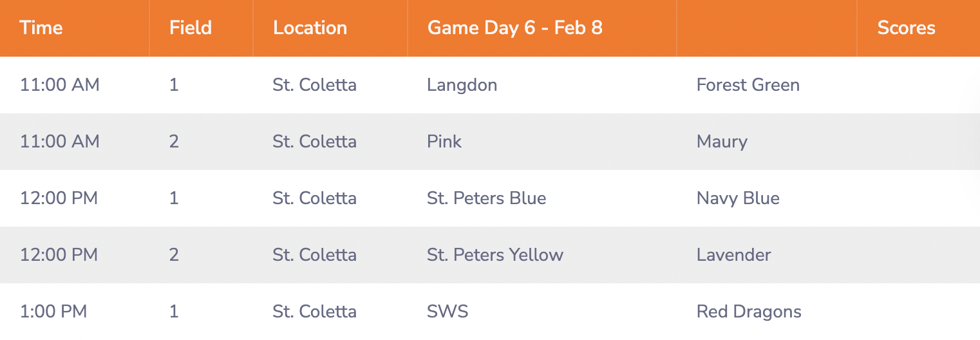Click the 1:00 PM time cell
The height and width of the screenshot is (340, 980).
[53, 312]
